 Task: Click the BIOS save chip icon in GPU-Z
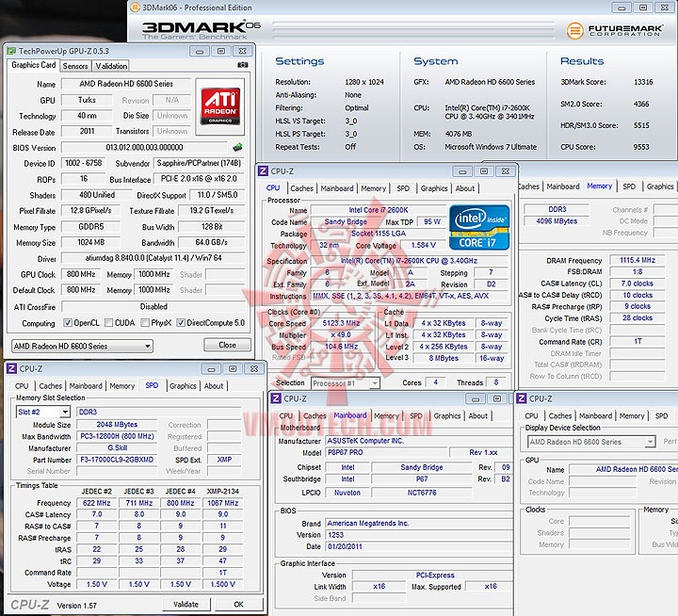click(237, 148)
